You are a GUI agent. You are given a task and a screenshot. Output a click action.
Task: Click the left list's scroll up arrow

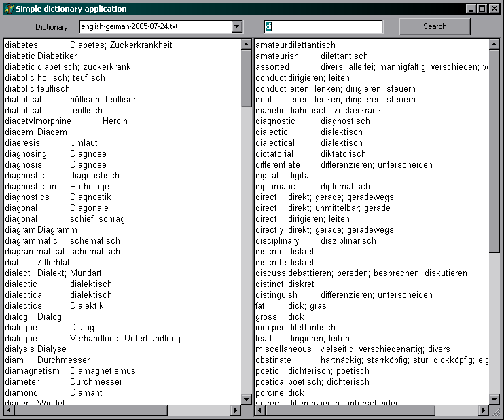point(246,44)
